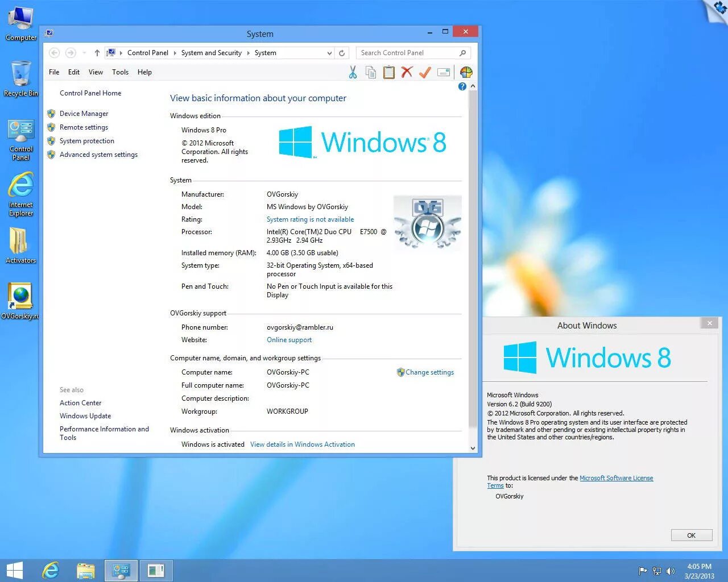Click the Paste clipboard toolbar icon
728x582 pixels.
click(x=389, y=72)
